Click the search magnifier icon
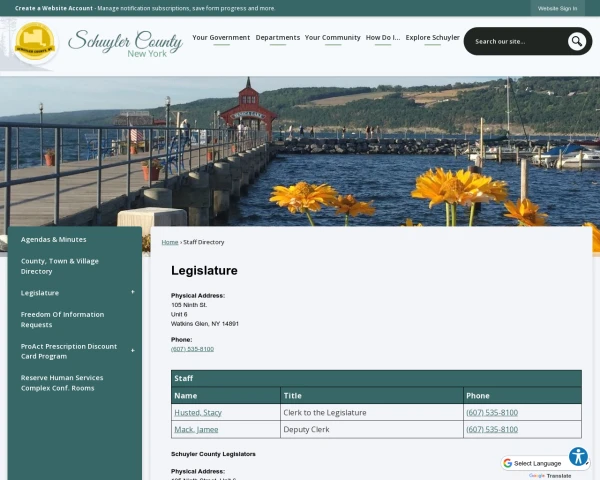This screenshot has width=600, height=480. pos(577,41)
